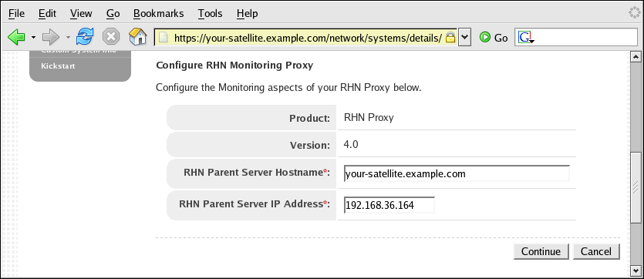The width and height of the screenshot is (644, 279).
Task: Click the Stop loading icon
Action: pyautogui.click(x=111, y=37)
